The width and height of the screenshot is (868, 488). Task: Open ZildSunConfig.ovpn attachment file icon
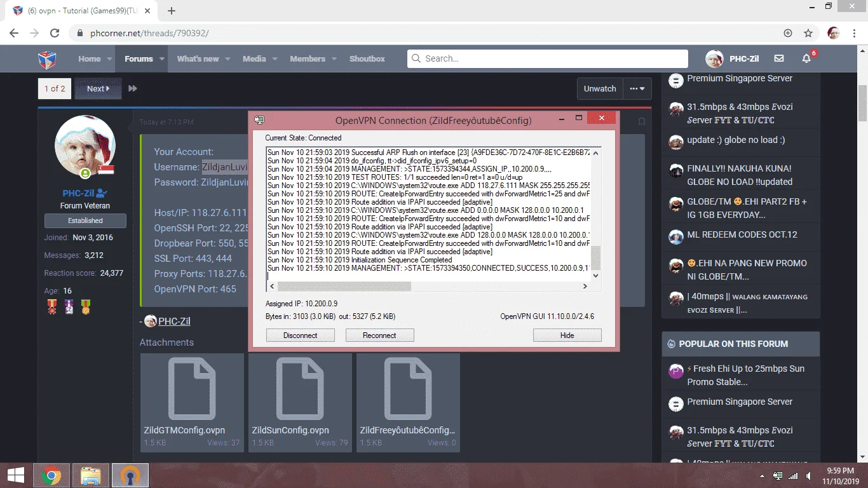300,389
